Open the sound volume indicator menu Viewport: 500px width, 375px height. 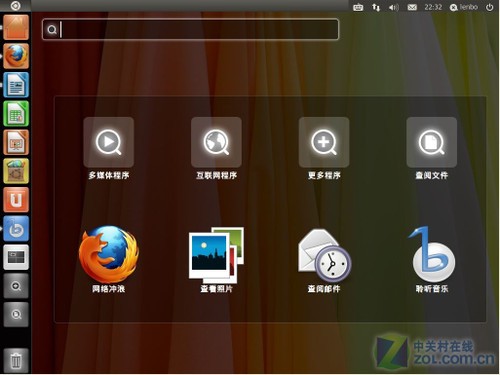[x=394, y=7]
